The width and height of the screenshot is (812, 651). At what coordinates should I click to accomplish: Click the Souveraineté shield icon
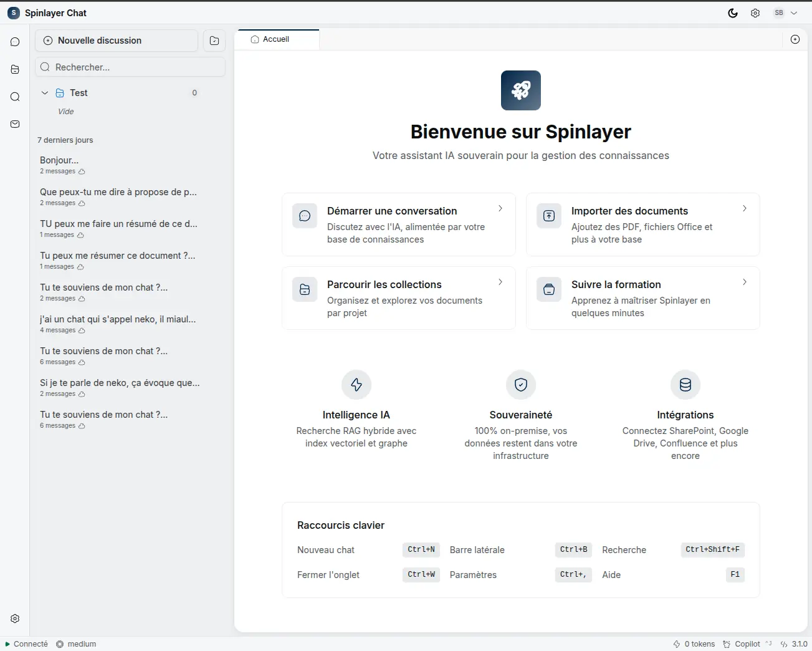[521, 385]
